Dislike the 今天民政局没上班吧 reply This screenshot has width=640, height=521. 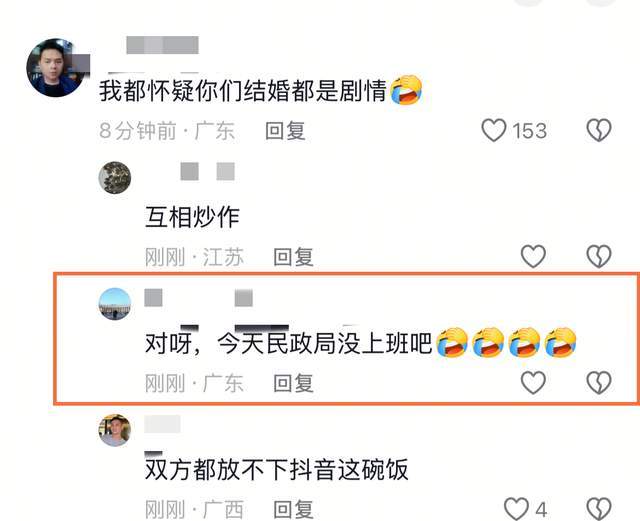click(599, 383)
